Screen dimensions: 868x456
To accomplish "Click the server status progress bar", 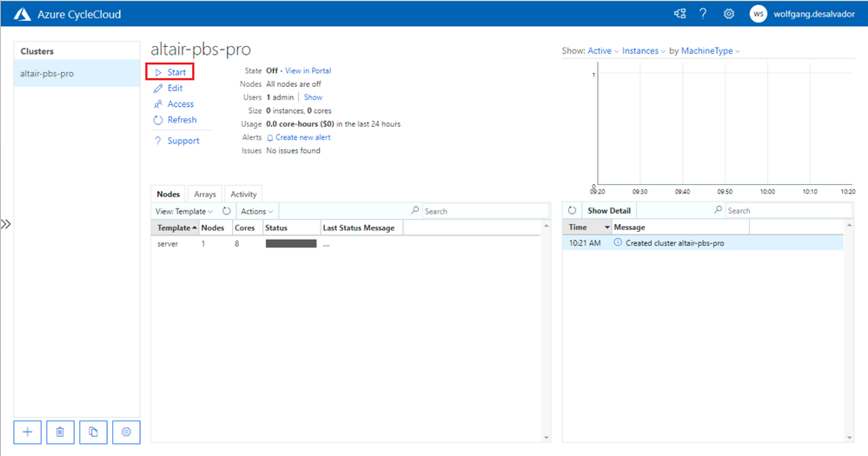I will tap(291, 243).
